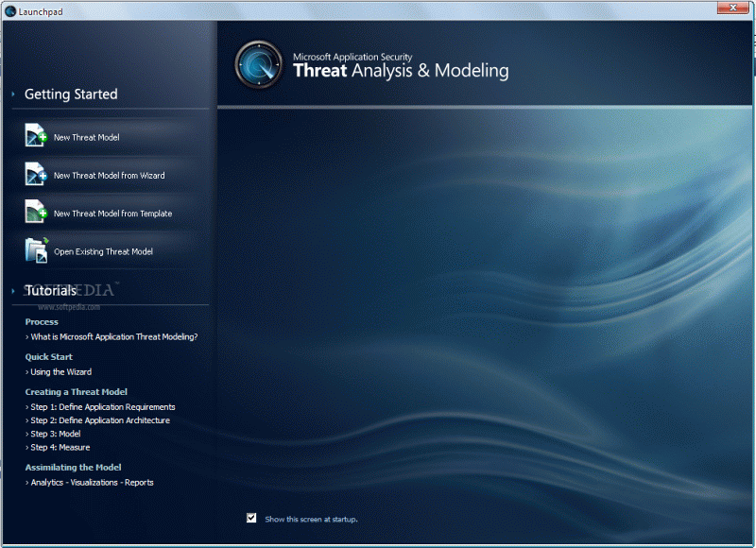This screenshot has height=548, width=756.
Task: Collapse the Tutorials section arrow
Action: coord(13,291)
